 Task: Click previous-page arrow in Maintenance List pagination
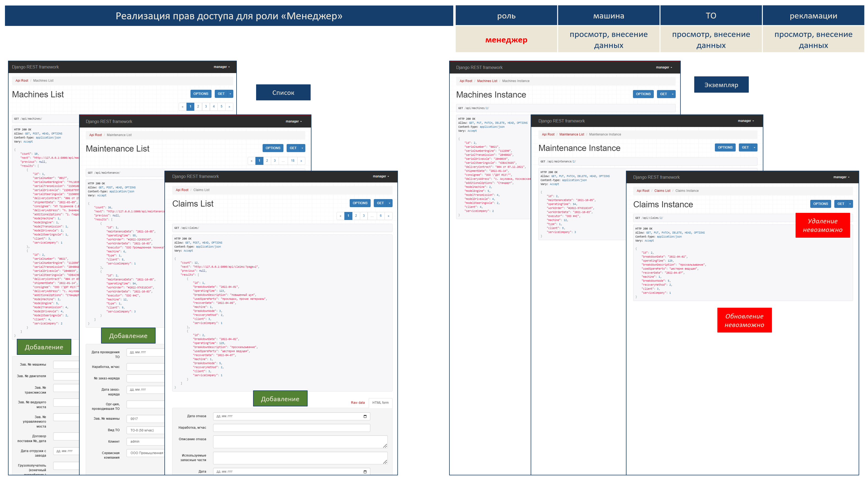(x=251, y=161)
